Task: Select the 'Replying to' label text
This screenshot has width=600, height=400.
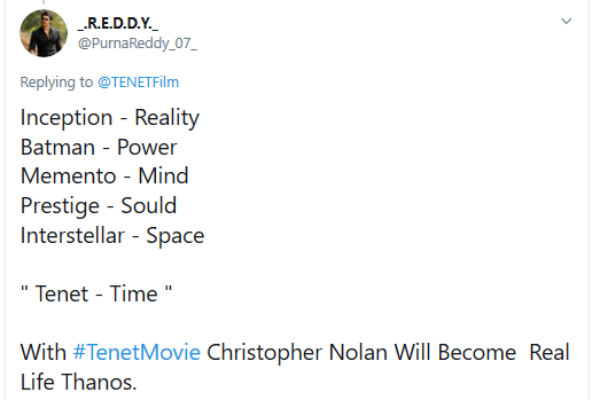Action: pyautogui.click(x=56, y=82)
